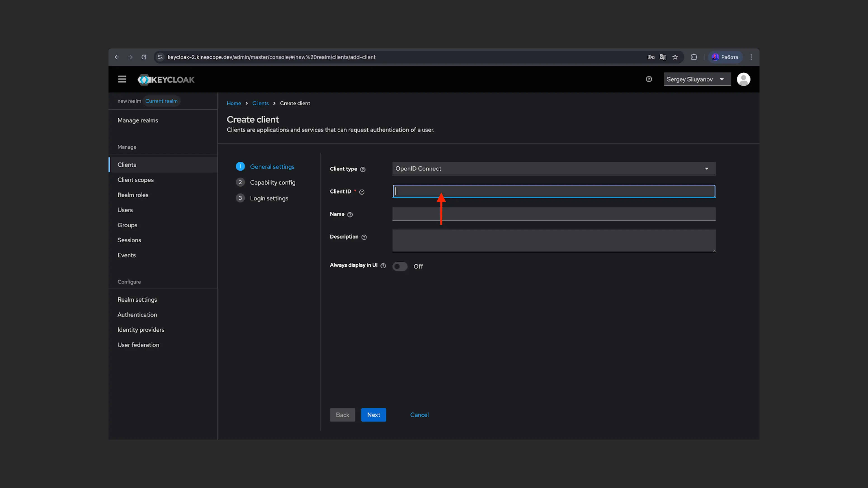The image size is (868, 488).
Task: Go to Capability config step
Action: (272, 182)
